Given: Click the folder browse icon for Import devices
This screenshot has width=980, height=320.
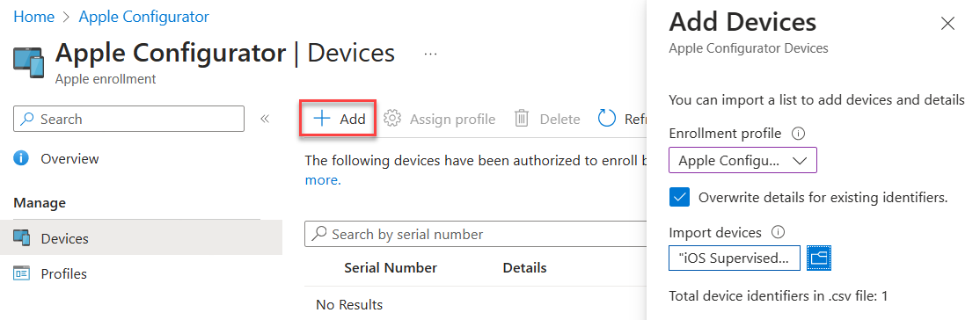Looking at the screenshot, I should (819, 258).
